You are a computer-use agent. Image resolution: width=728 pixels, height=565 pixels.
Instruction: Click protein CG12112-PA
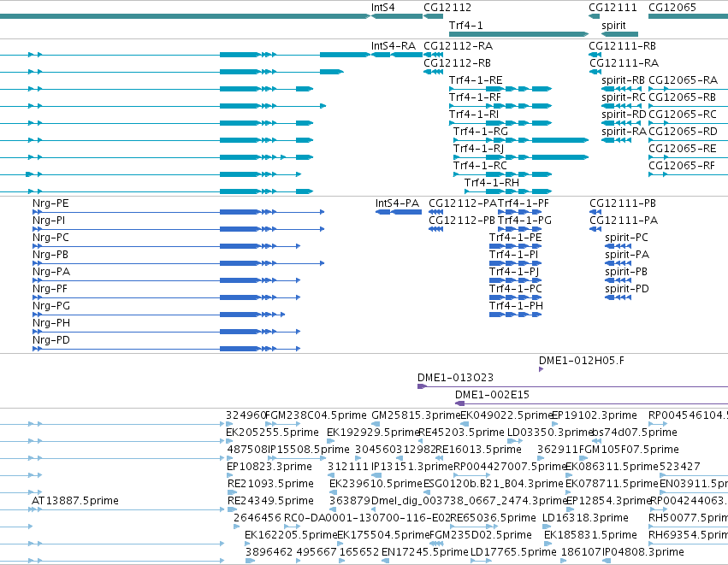463,203
